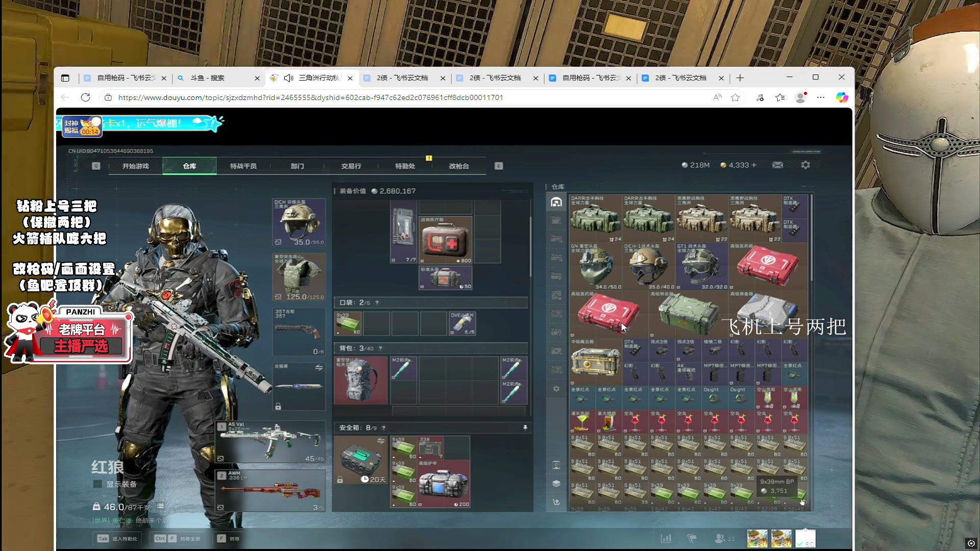Select the GN 重型头盔 in warehouse
This screenshot has height=551, width=980.
coord(595,266)
